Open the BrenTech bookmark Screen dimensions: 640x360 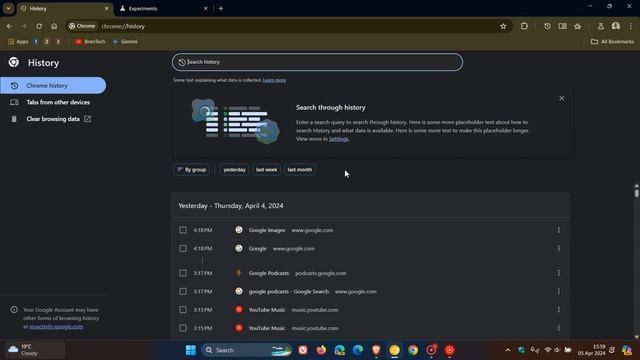pos(90,42)
